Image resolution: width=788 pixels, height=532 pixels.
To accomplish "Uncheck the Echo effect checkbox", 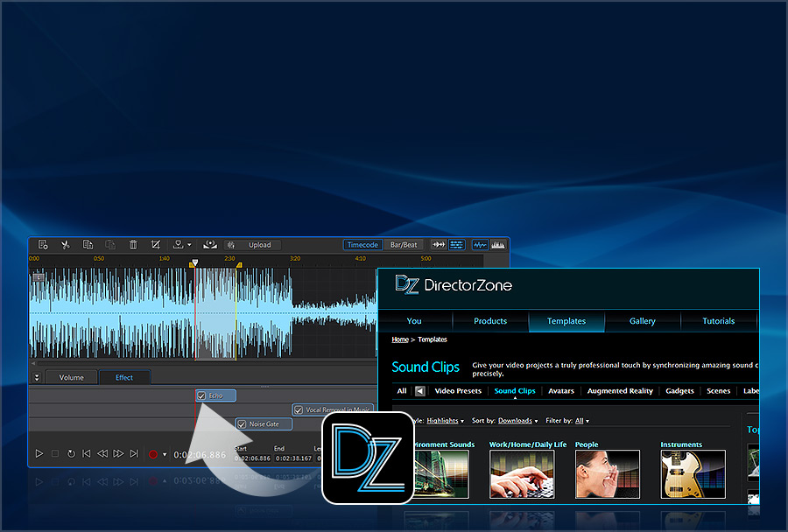I will [x=201, y=395].
